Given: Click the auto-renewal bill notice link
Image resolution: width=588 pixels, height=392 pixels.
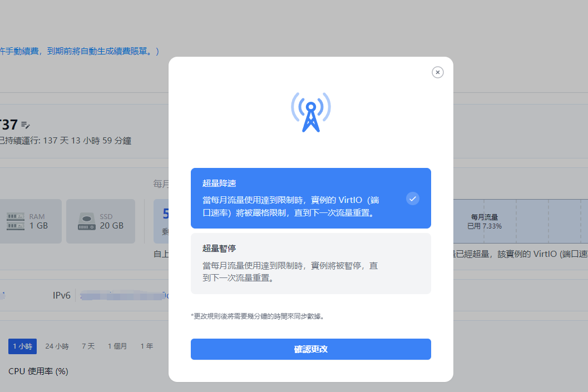Looking at the screenshot, I should click(x=79, y=51).
